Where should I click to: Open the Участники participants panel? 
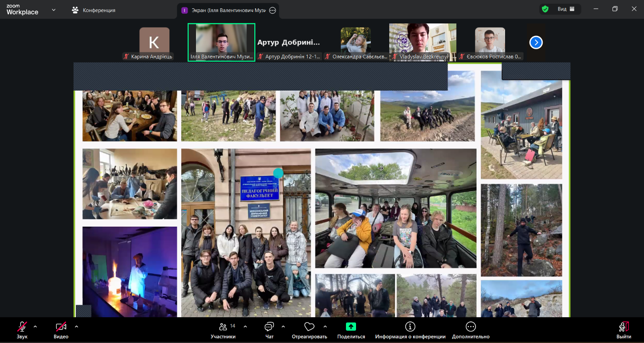223,330
